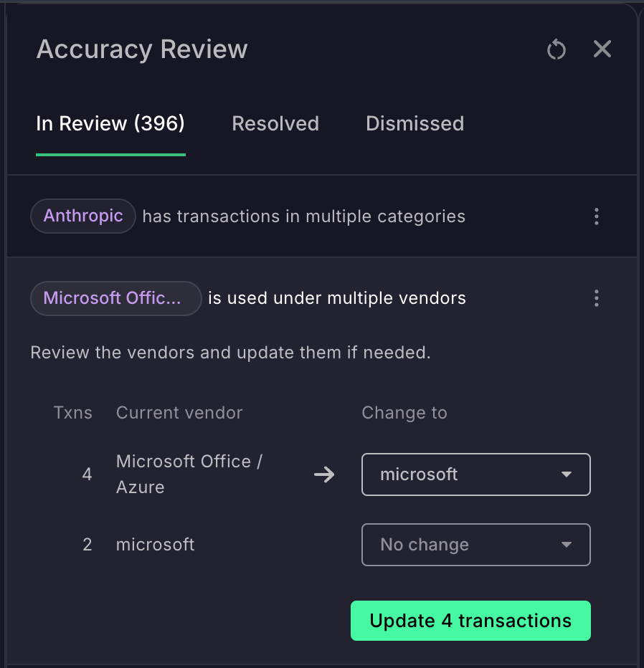This screenshot has height=668, width=644.
Task: Open the three-dot menu for Anthropic item
Action: click(596, 216)
